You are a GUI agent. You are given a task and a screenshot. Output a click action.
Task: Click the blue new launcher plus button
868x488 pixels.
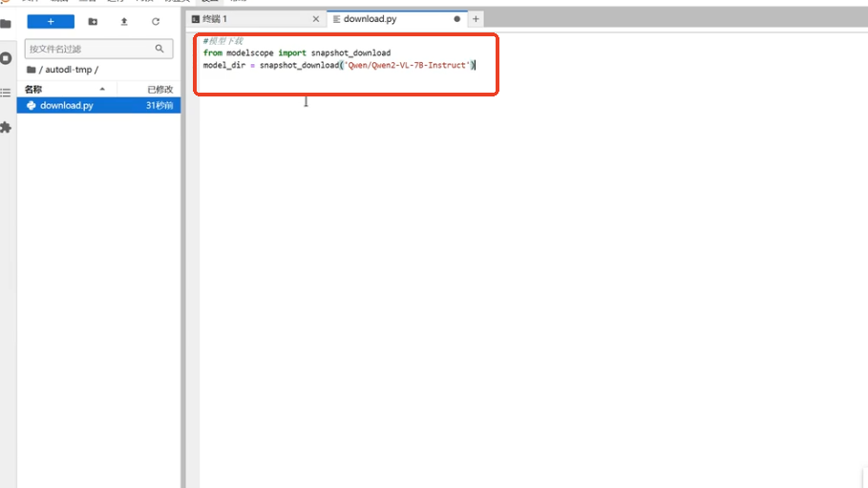51,22
